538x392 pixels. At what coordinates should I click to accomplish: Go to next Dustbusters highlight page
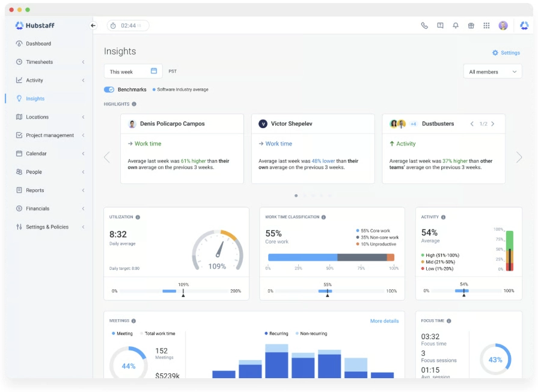493,124
